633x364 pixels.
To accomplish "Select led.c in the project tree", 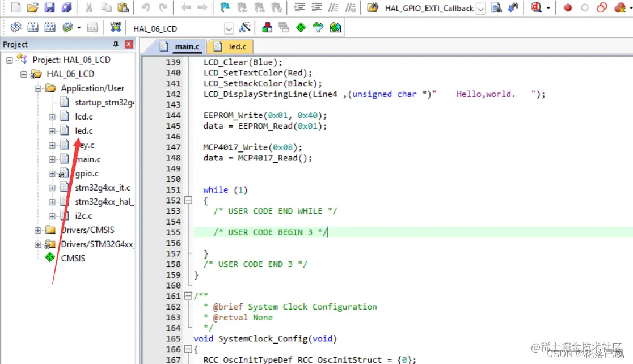I will (x=83, y=131).
